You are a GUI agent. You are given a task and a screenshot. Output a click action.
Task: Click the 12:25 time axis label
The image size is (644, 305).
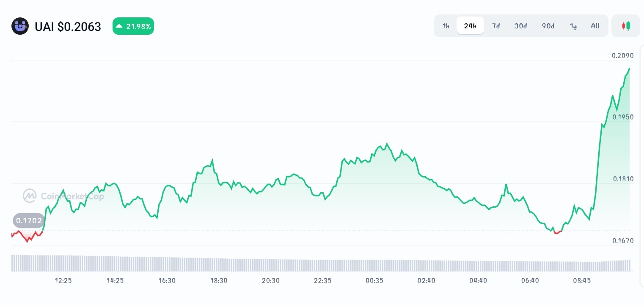click(x=63, y=280)
